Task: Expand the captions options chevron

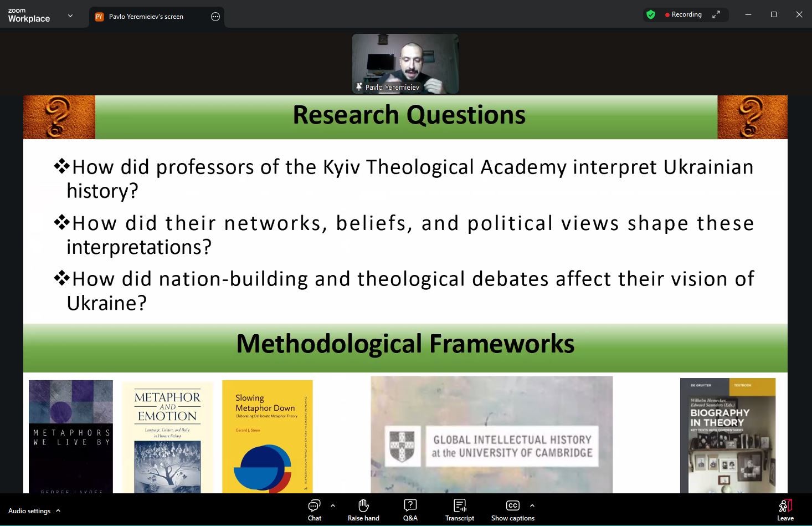Action: coord(532,505)
